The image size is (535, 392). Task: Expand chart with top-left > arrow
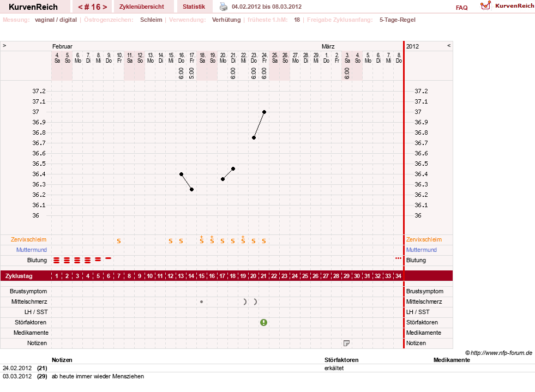pos(4,45)
